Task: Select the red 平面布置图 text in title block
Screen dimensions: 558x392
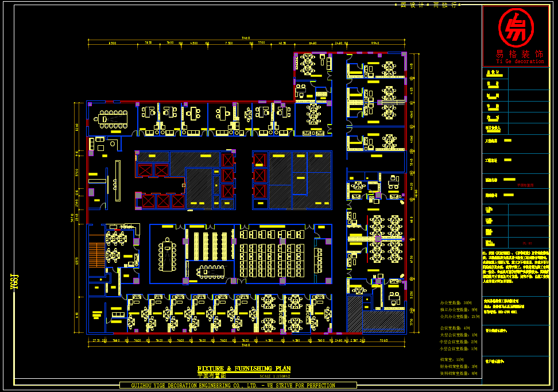Action: click(x=525, y=185)
